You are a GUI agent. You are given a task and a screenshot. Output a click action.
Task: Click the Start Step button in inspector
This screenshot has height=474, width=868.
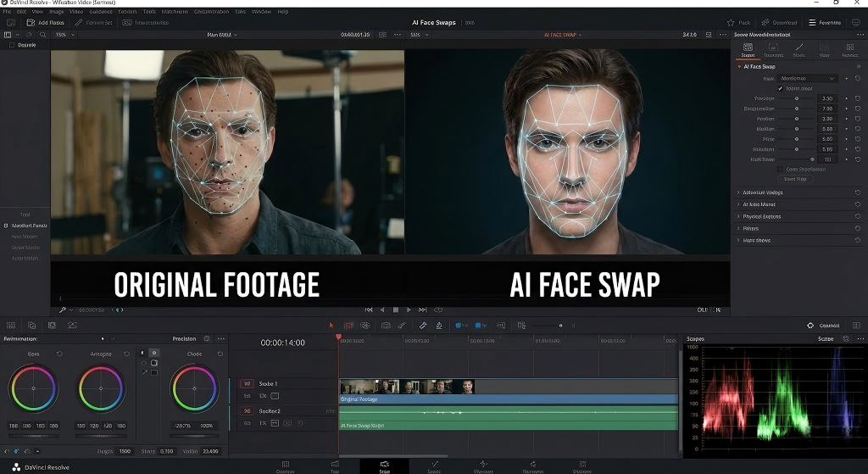pyautogui.click(x=795, y=179)
